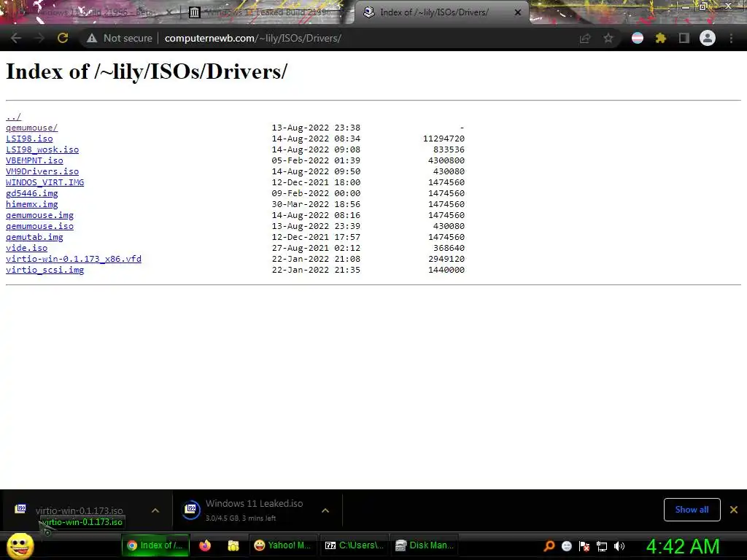Image resolution: width=747 pixels, height=560 pixels.
Task: Open the yellow folder taskbar icon
Action: (x=233, y=545)
